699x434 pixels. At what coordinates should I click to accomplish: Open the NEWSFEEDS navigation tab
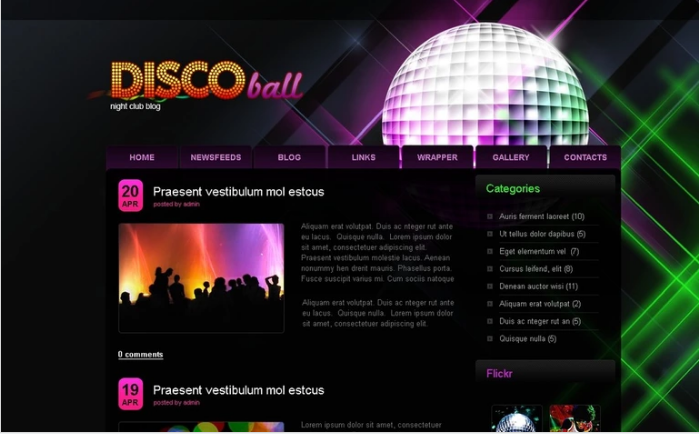tap(216, 157)
